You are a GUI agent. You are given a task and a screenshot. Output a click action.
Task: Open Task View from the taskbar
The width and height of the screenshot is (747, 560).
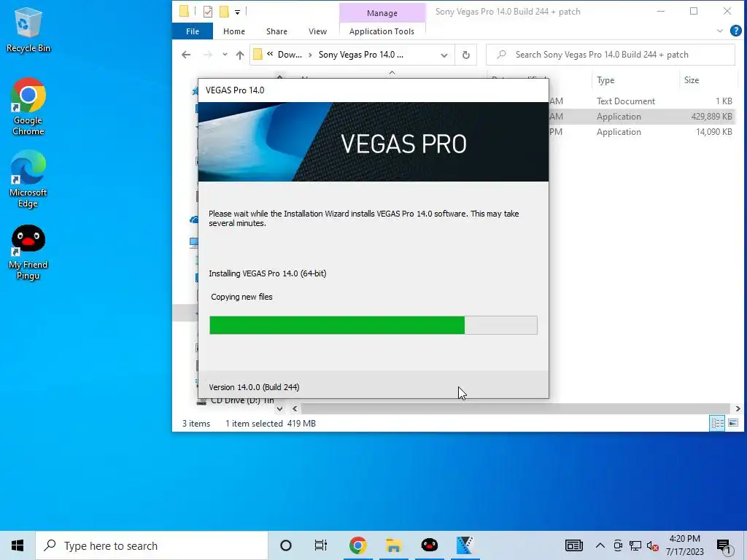pyautogui.click(x=321, y=545)
